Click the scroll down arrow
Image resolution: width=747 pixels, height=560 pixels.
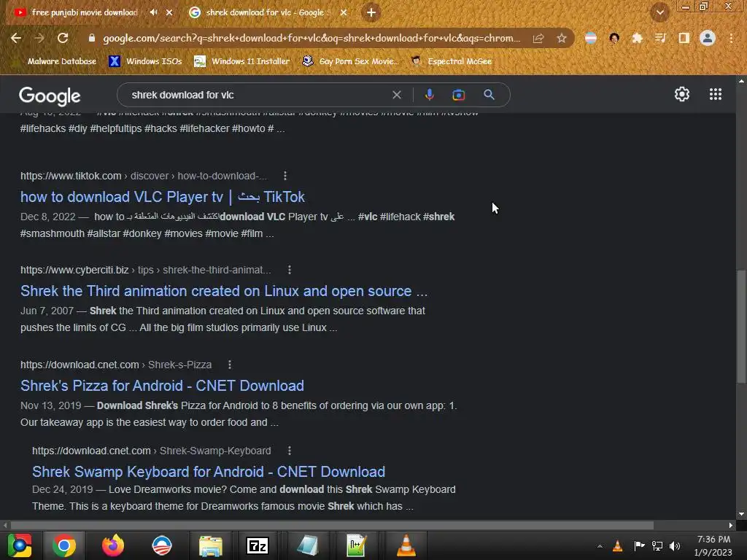(x=741, y=514)
